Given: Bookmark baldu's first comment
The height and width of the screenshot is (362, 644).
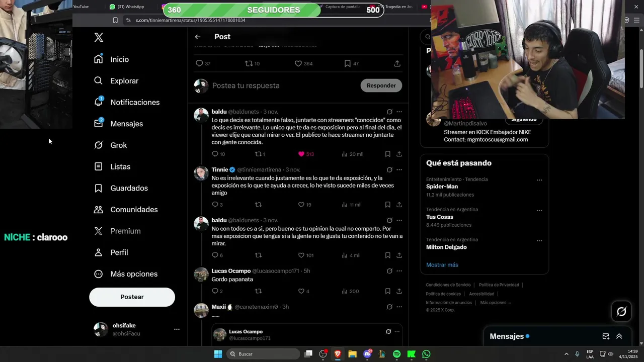Looking at the screenshot, I should coord(388,154).
